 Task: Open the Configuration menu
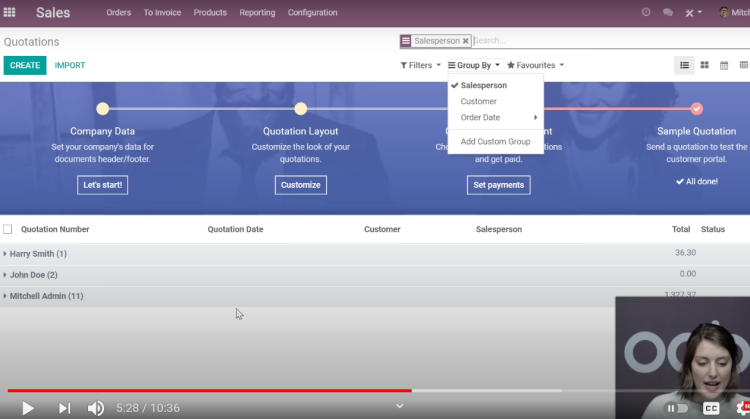(x=312, y=12)
